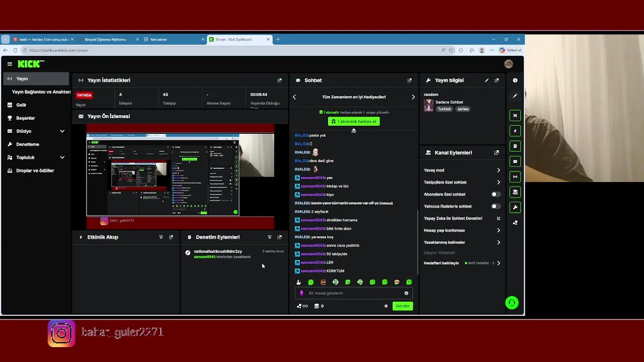Open the green support headset chat button
Image resolution: width=644 pixels, height=362 pixels.
[512, 303]
